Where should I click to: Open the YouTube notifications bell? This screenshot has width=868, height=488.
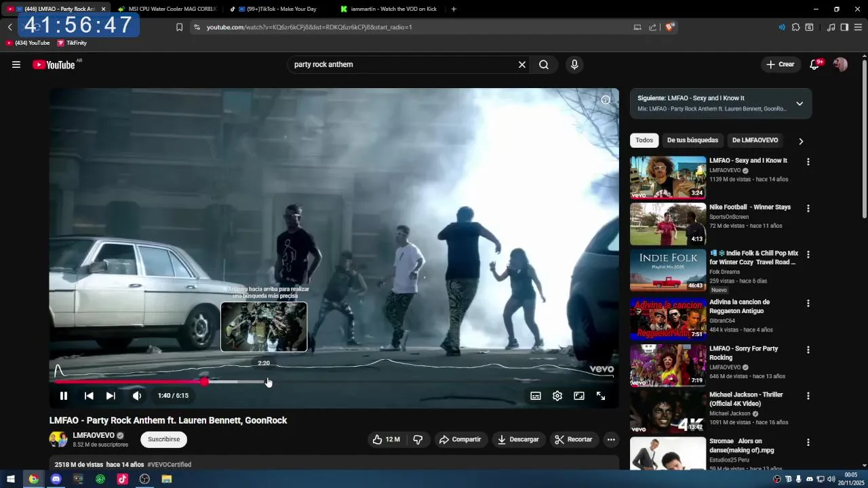click(815, 64)
